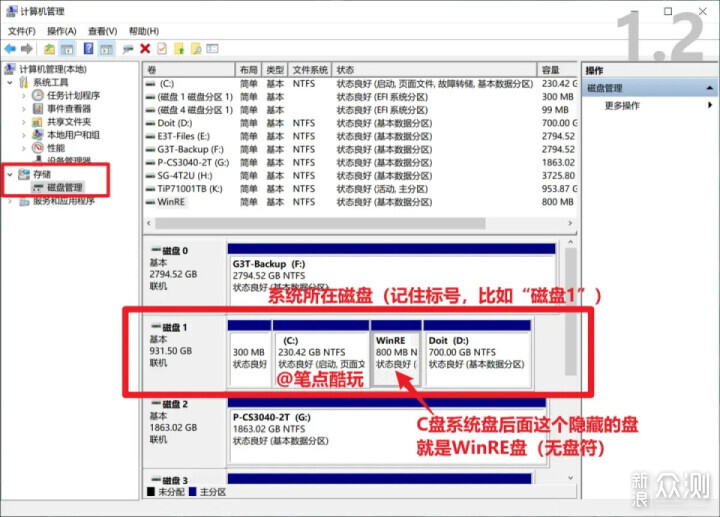Collapse the 系统工具 tree node chevron
Image resolution: width=720 pixels, height=517 pixels.
[x=10, y=83]
